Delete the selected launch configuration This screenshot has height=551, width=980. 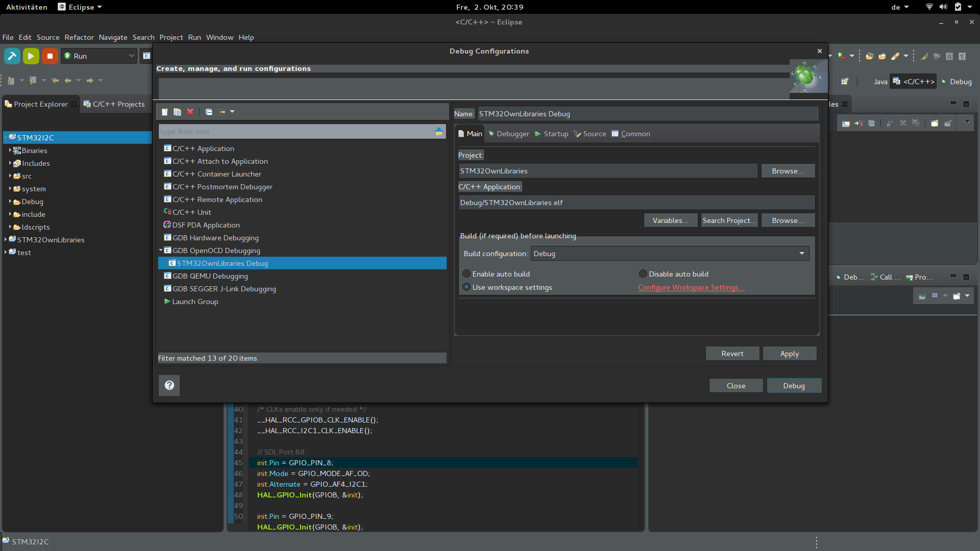tap(190, 112)
